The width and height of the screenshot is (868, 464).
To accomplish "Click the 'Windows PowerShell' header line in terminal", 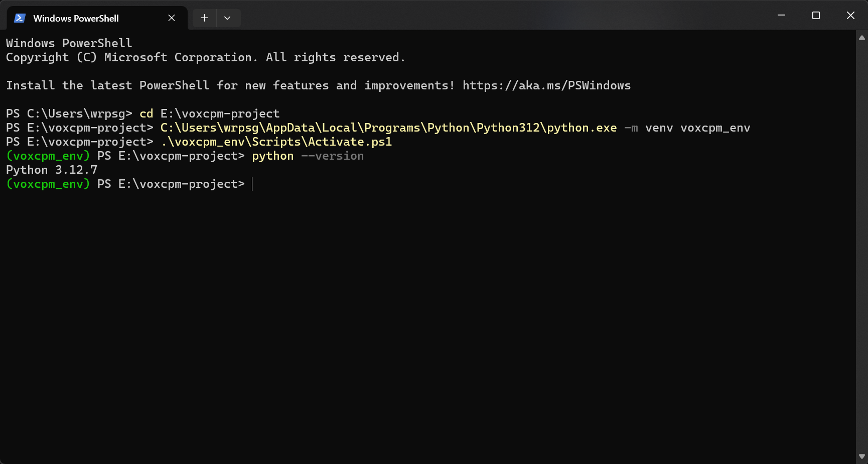I will (x=69, y=44).
